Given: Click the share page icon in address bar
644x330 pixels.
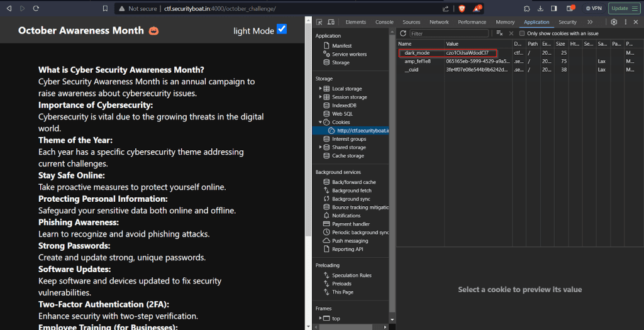Looking at the screenshot, I should pos(446,8).
